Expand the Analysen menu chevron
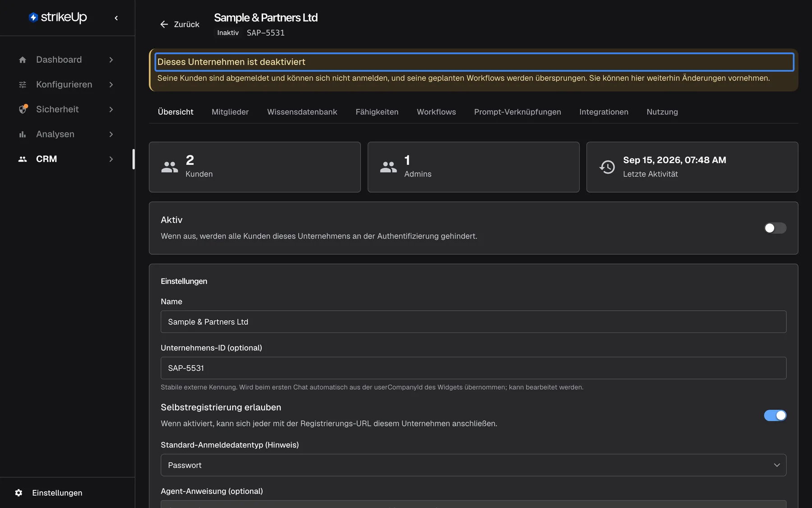Screen dimensions: 812x508 pyautogui.click(x=111, y=134)
